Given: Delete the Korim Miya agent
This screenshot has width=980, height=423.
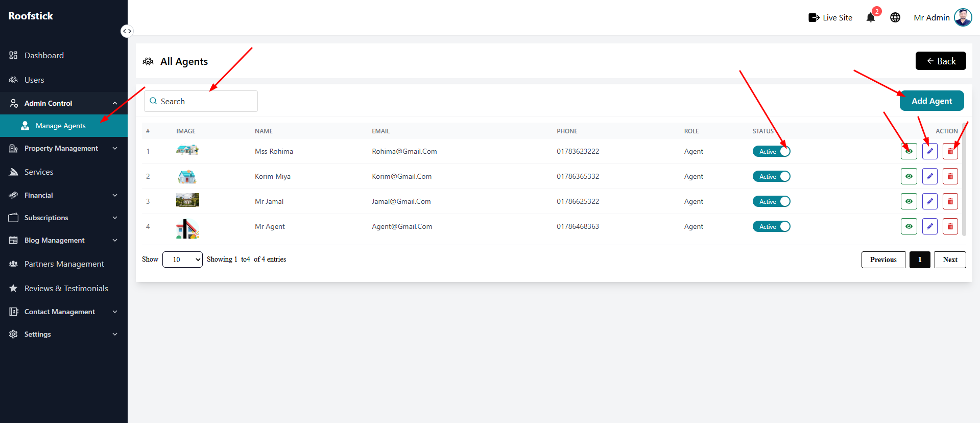Looking at the screenshot, I should 950,176.
